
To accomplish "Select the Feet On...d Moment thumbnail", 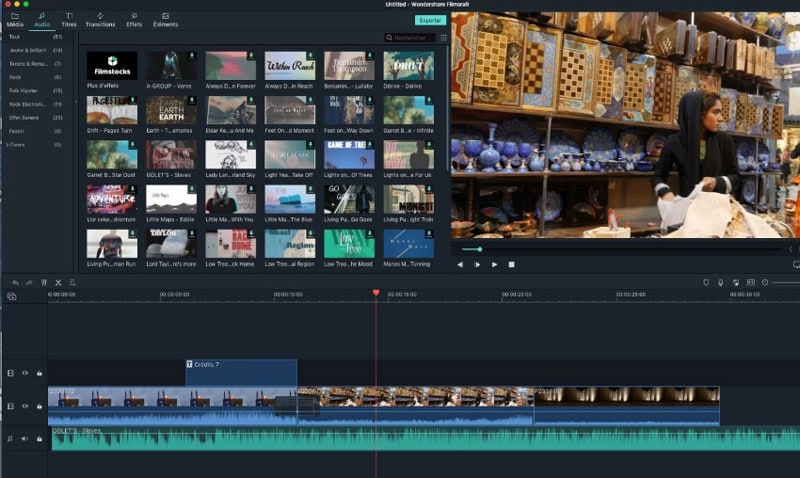I will (290, 110).
